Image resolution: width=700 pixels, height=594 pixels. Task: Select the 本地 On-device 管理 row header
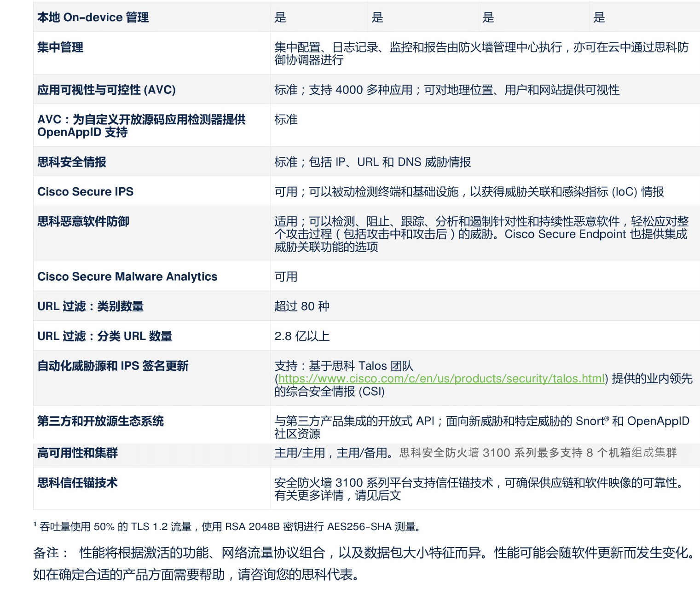pyautogui.click(x=93, y=18)
